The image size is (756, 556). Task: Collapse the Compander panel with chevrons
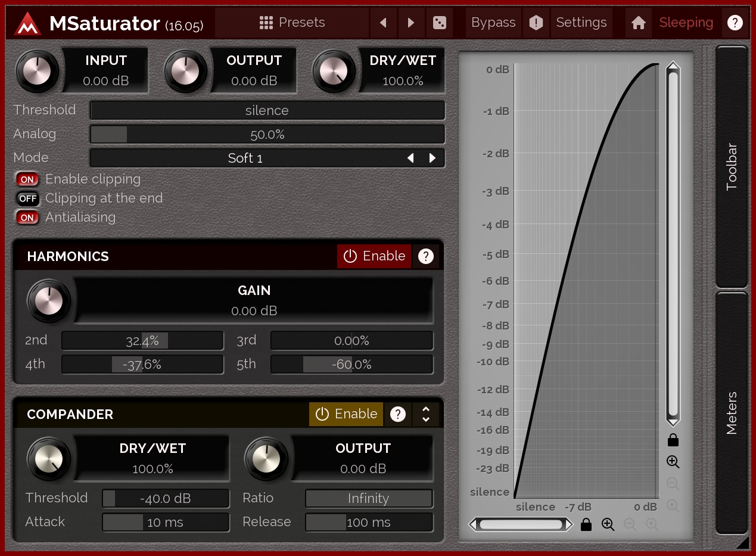tap(426, 414)
